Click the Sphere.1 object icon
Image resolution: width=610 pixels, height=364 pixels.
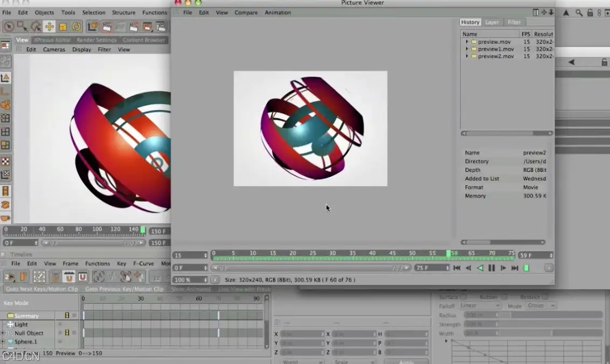tap(10, 341)
